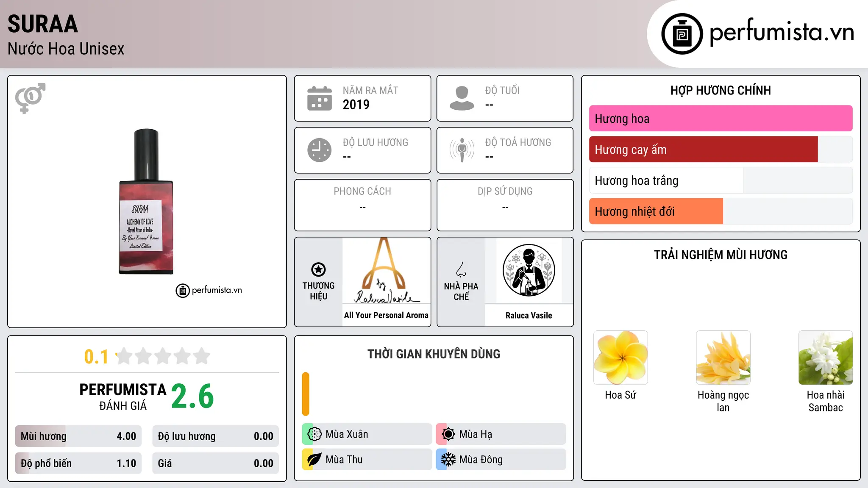Open the All Your Personal Aroma brand link

[386, 315]
